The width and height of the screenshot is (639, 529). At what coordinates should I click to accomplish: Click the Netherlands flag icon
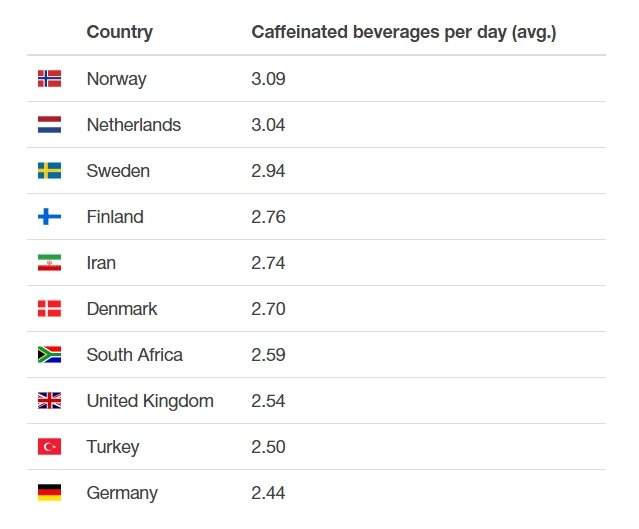49,125
